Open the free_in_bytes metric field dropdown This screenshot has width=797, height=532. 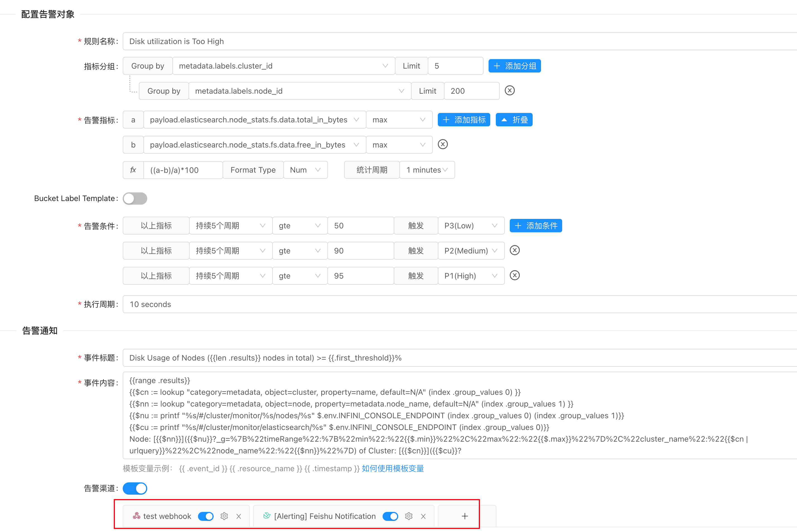pos(255,145)
